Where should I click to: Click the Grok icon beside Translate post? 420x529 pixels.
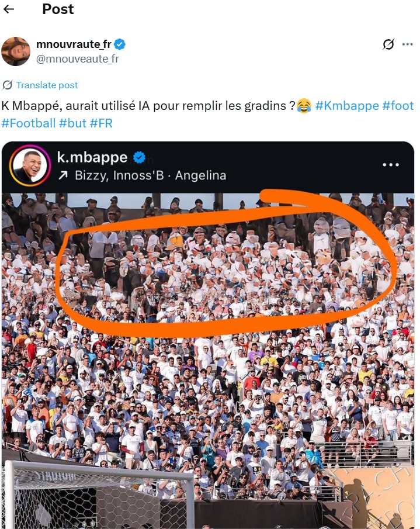[x=7, y=85]
